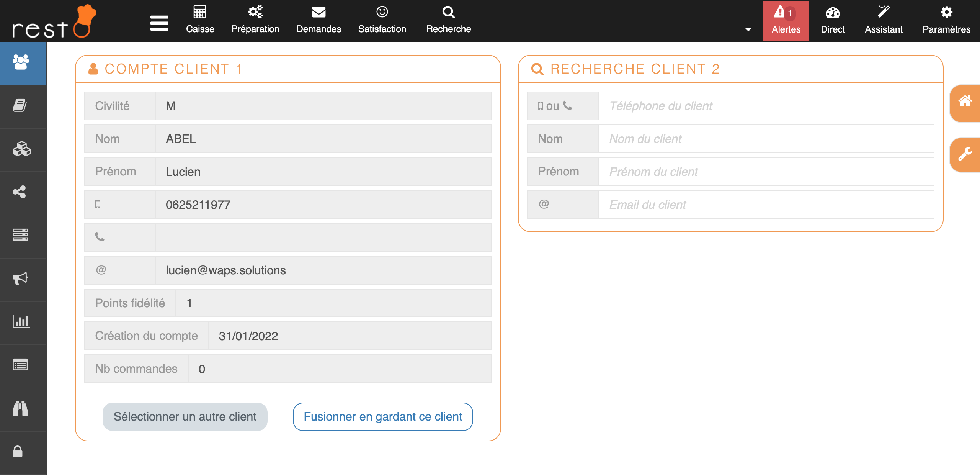Click the padlock icon in sidebar
This screenshot has width=980, height=475.
18,451
